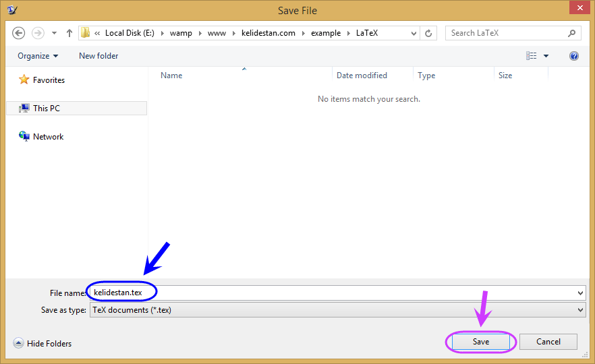
Task: Click the This PC computer icon
Action: tap(24, 108)
